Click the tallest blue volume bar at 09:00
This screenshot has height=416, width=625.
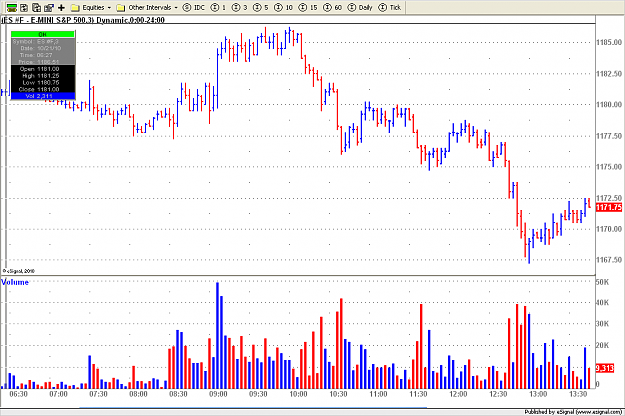point(218,336)
